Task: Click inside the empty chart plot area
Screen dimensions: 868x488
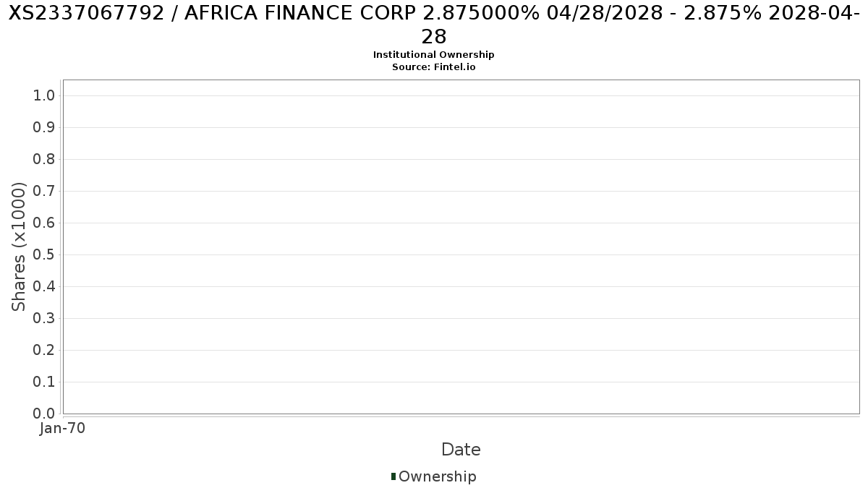Action: coord(461,247)
